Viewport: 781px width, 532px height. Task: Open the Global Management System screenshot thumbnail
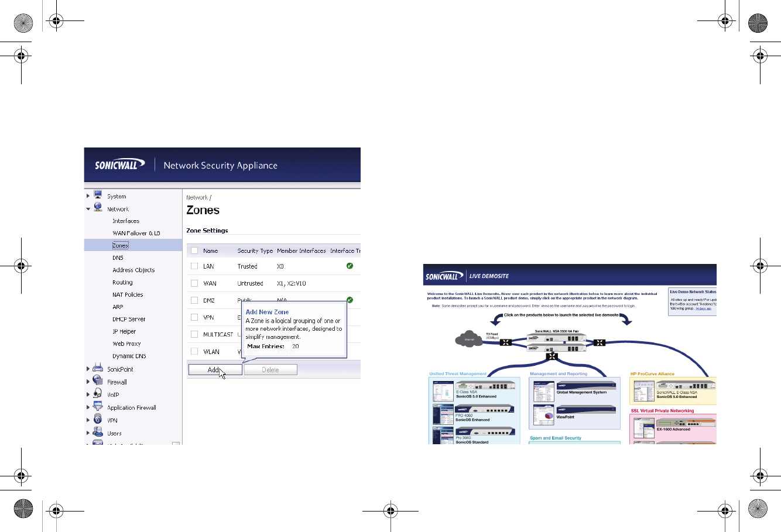pyautogui.click(x=543, y=390)
